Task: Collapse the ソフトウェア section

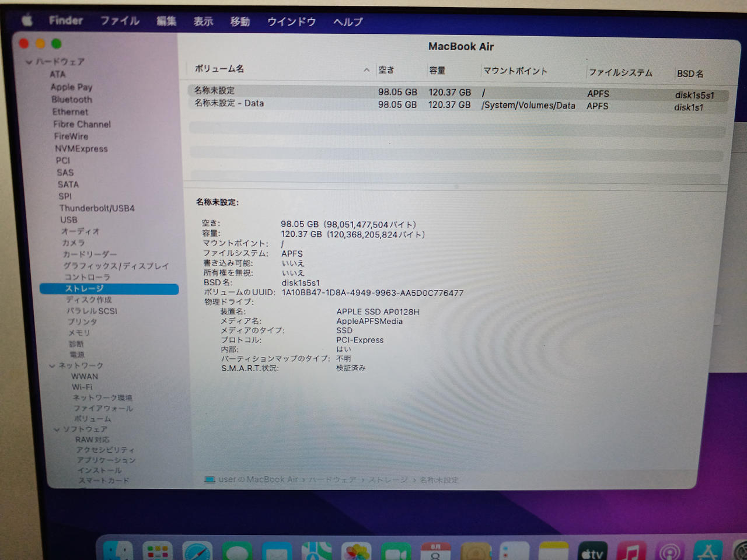Action: pyautogui.click(x=57, y=429)
